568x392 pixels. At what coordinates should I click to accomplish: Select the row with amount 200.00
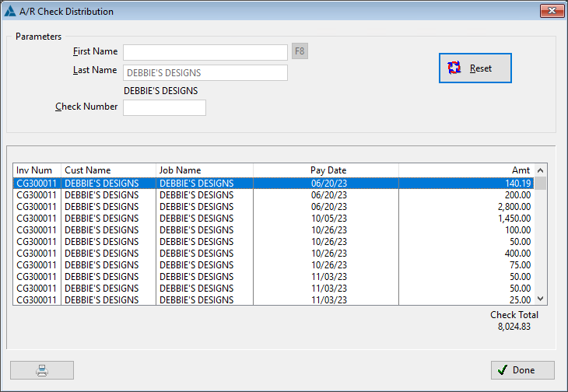point(273,195)
